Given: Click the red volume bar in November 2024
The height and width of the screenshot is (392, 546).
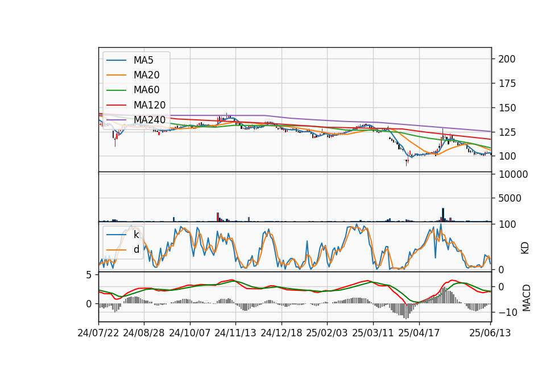Looking at the screenshot, I should (x=218, y=217).
